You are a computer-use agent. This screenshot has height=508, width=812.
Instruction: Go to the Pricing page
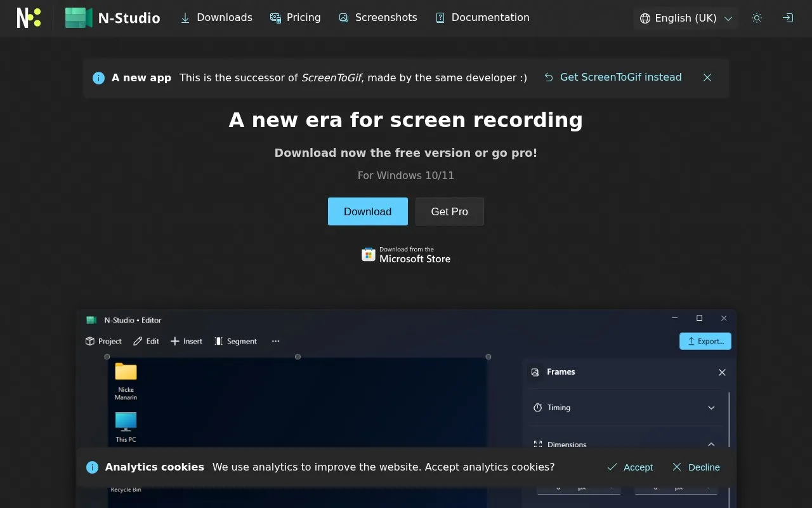[296, 18]
